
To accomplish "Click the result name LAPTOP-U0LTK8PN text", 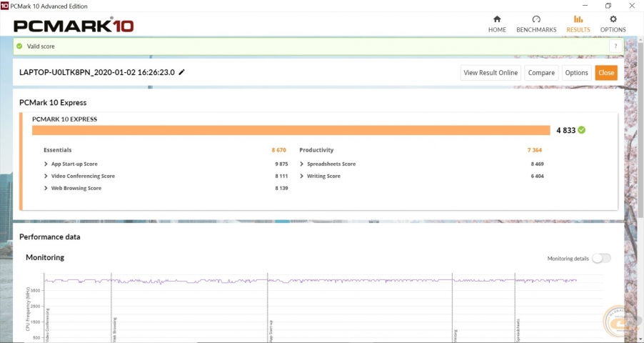I will coord(97,72).
